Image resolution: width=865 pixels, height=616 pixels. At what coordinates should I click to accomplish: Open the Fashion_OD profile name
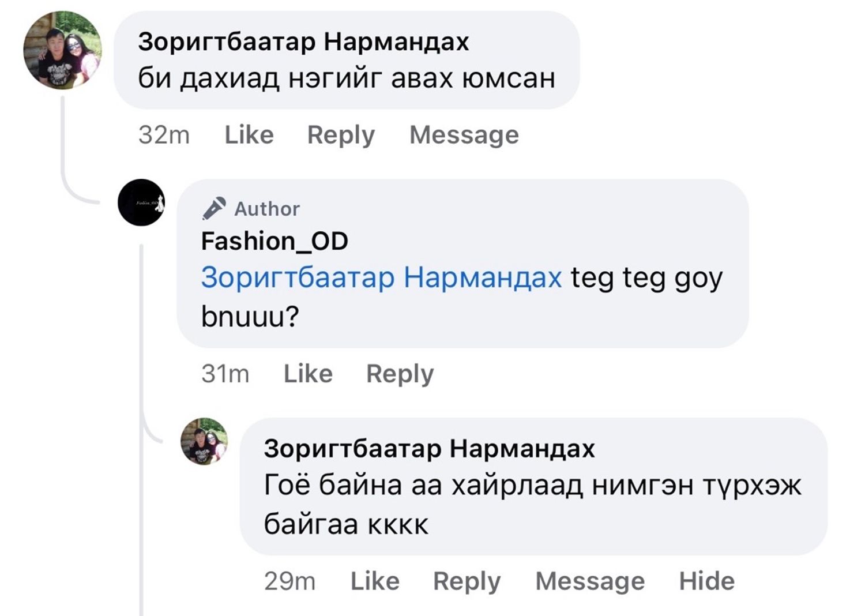coord(274,241)
